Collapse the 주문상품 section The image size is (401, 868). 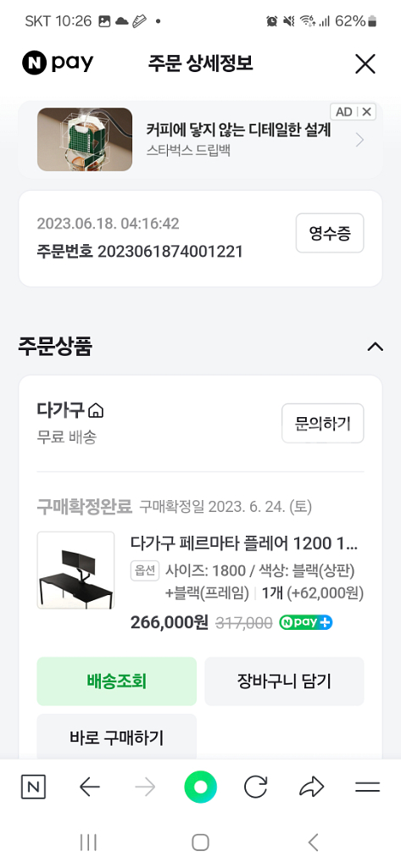coord(376,347)
